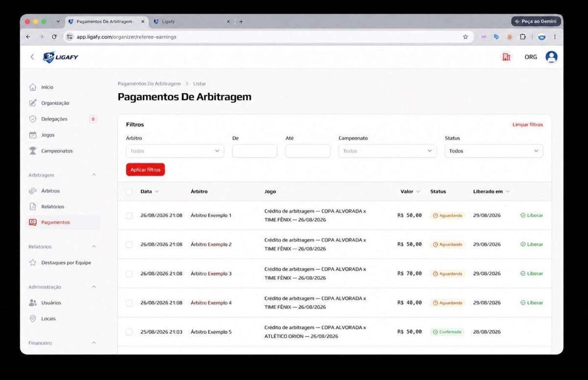The width and height of the screenshot is (588, 380).
Task: Switch to the Pagamentos De Arbitragem tab
Action: [106, 22]
